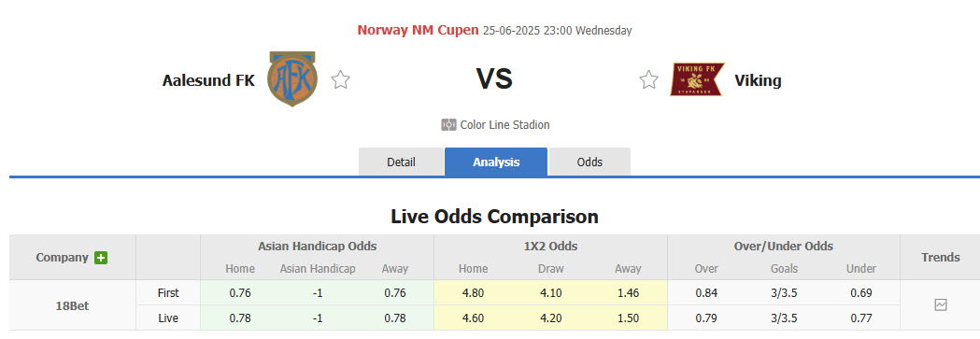Viewport: 980px width, 339px height.
Task: Click the Viking team name
Action: [x=758, y=80]
